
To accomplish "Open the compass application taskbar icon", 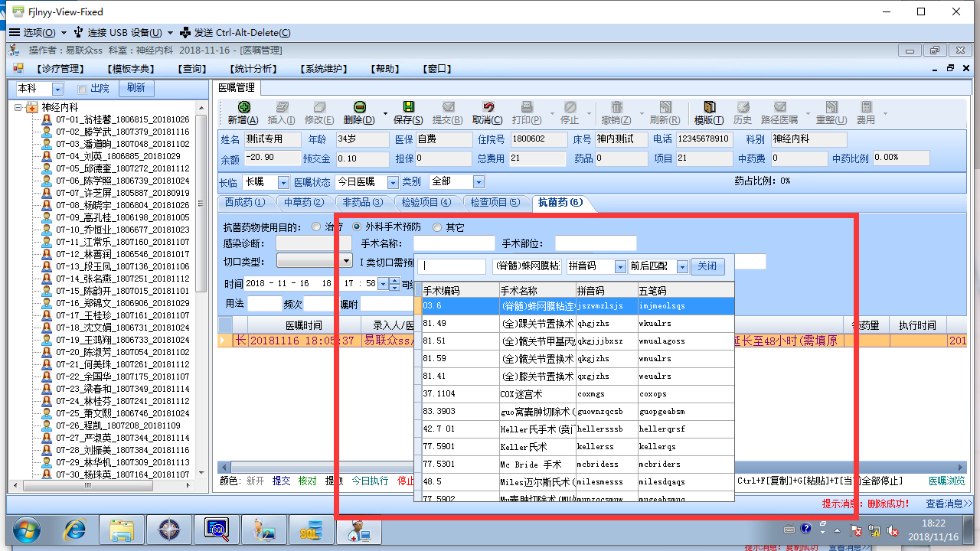I will point(170,530).
